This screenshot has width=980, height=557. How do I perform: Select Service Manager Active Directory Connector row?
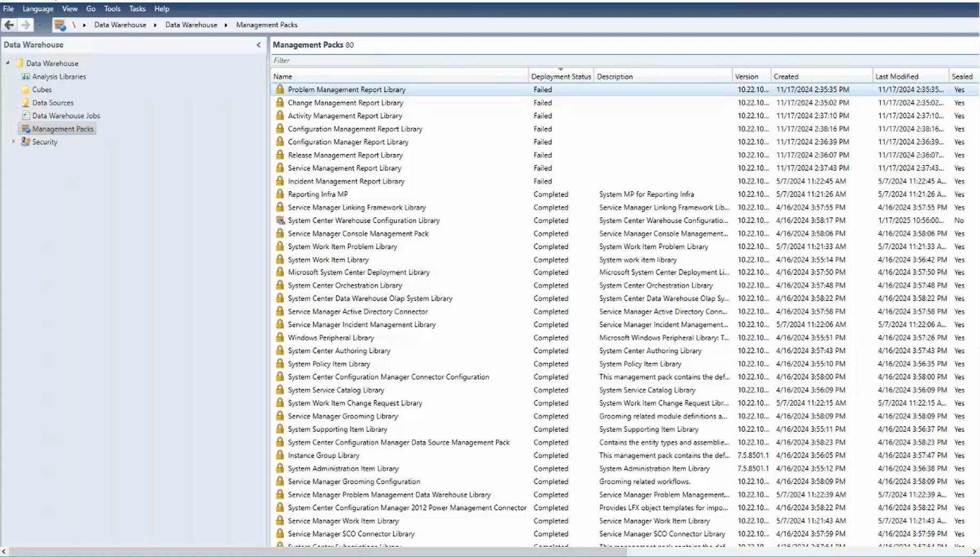tap(625, 312)
